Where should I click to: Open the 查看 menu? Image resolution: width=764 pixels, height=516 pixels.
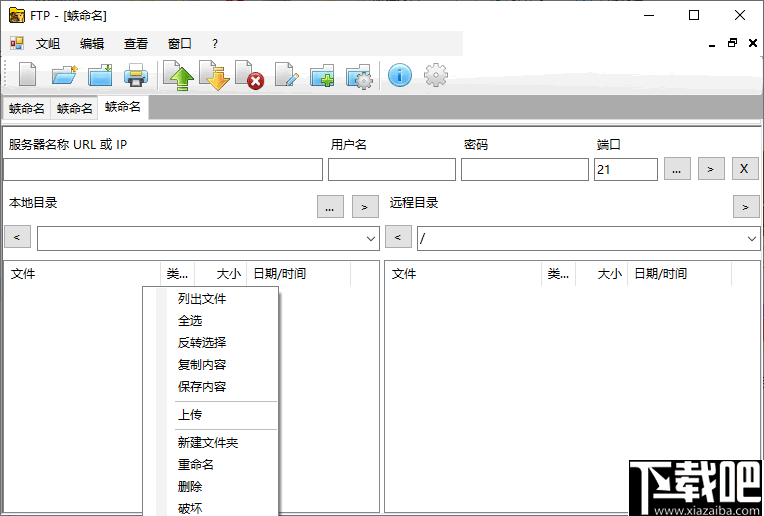click(x=135, y=44)
